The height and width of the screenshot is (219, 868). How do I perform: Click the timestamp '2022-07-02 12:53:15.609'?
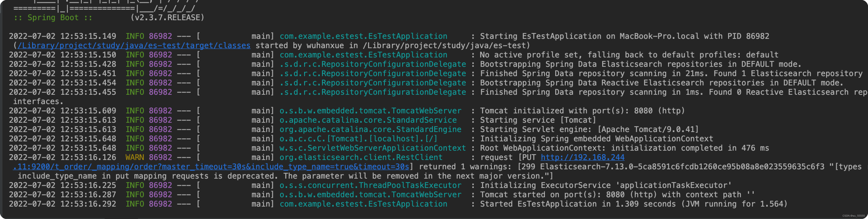(62, 111)
